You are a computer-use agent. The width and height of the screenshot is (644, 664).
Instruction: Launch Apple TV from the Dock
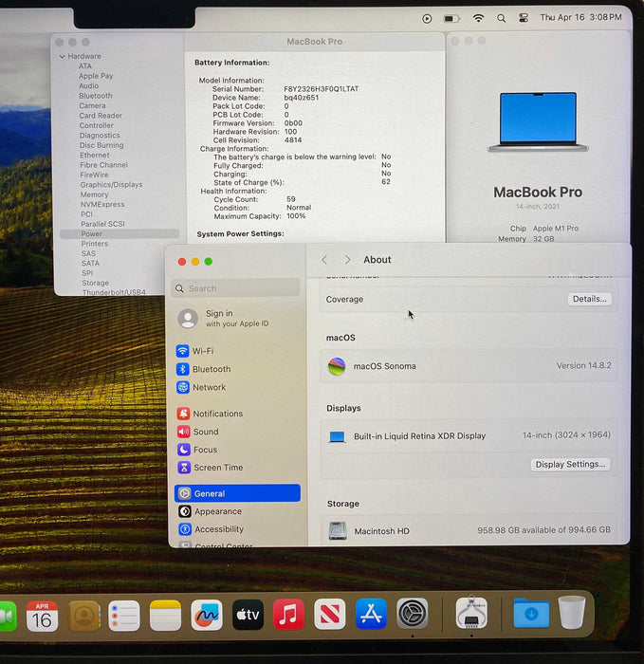click(248, 615)
